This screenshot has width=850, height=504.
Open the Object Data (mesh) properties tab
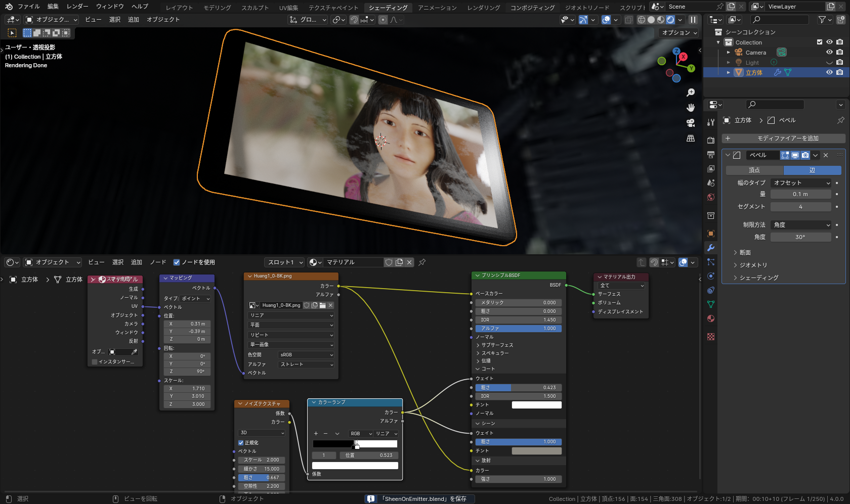[711, 304]
